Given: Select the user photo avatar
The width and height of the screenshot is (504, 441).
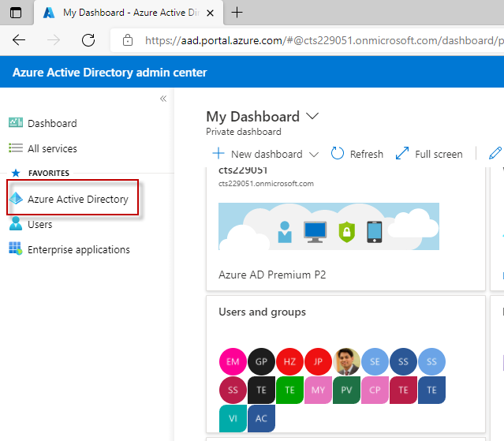Looking at the screenshot, I should [x=347, y=362].
